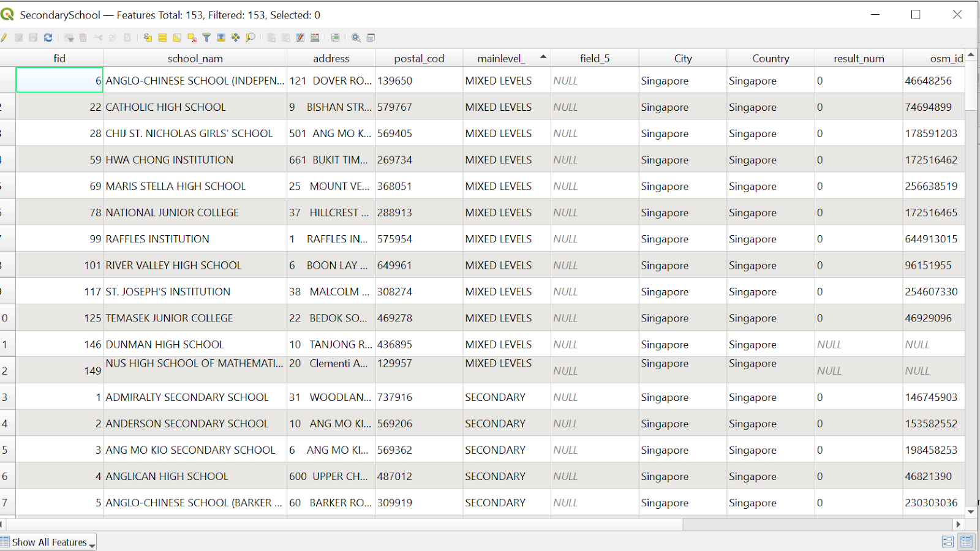Click the fid cell containing 6
Image resolution: width=980 pixels, height=551 pixels.
[59, 80]
